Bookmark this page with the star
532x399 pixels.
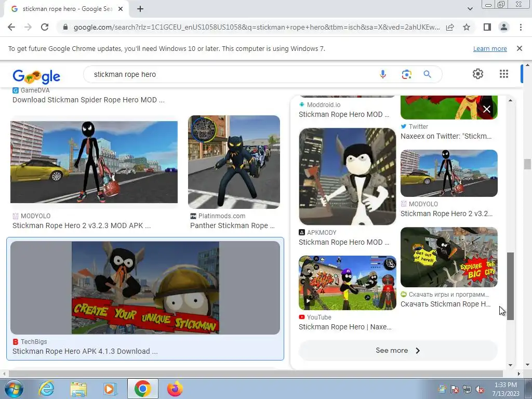pos(467,27)
